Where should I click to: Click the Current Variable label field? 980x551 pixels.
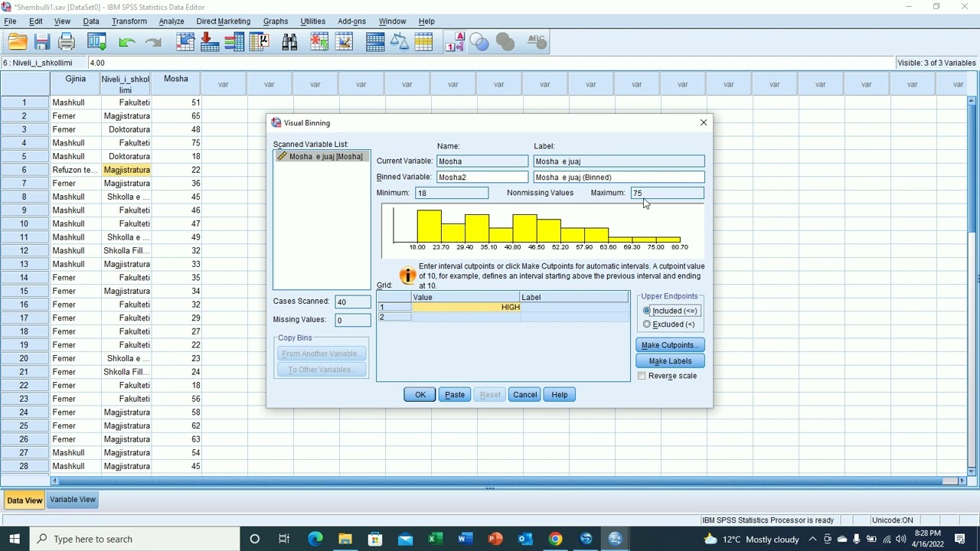pos(619,161)
